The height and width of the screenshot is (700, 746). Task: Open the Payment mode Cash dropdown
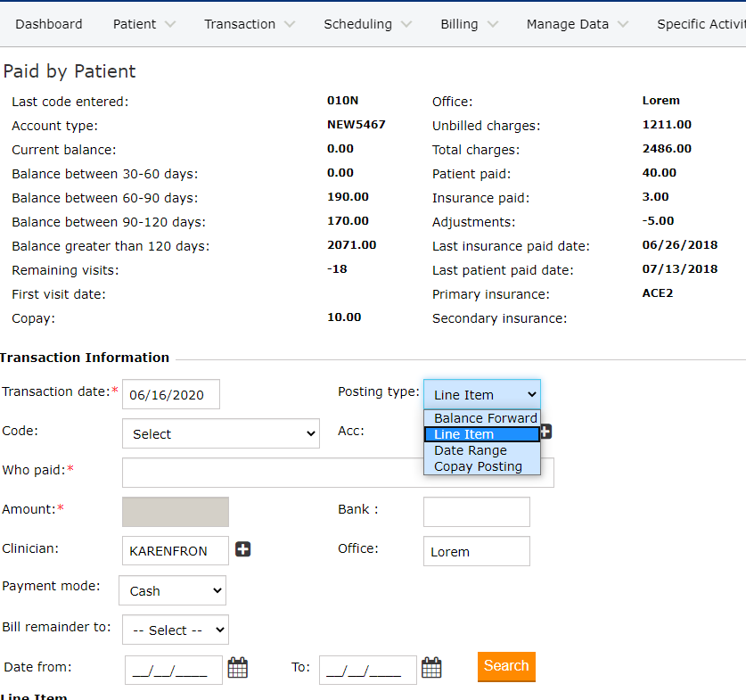[x=172, y=590]
